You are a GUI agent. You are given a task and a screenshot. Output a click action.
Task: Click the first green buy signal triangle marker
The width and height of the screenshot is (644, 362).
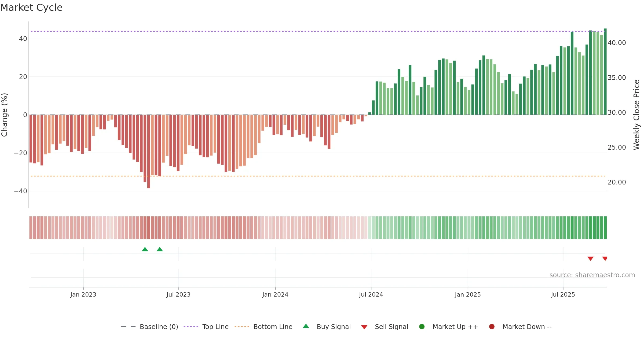tap(145, 249)
